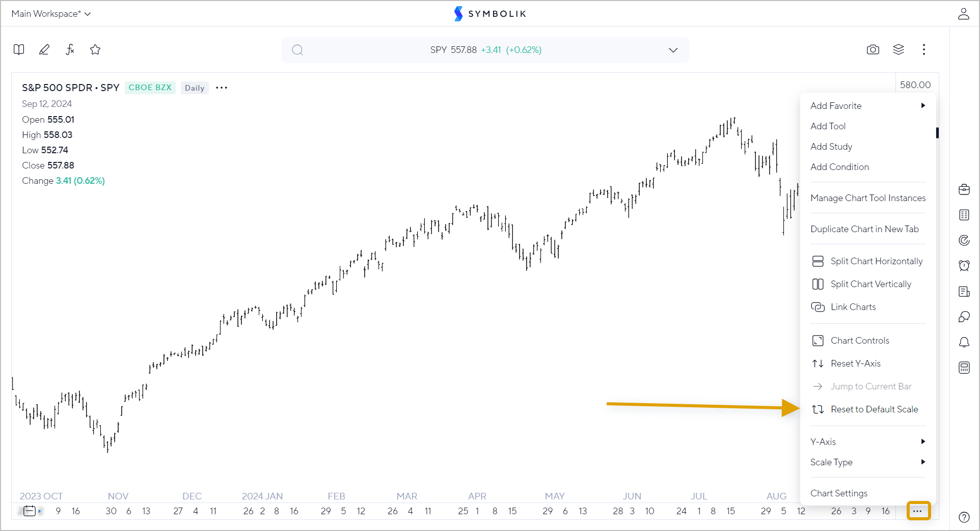980x531 pixels.
Task: Open the chat bubbles sidebar icon
Action: 964,317
